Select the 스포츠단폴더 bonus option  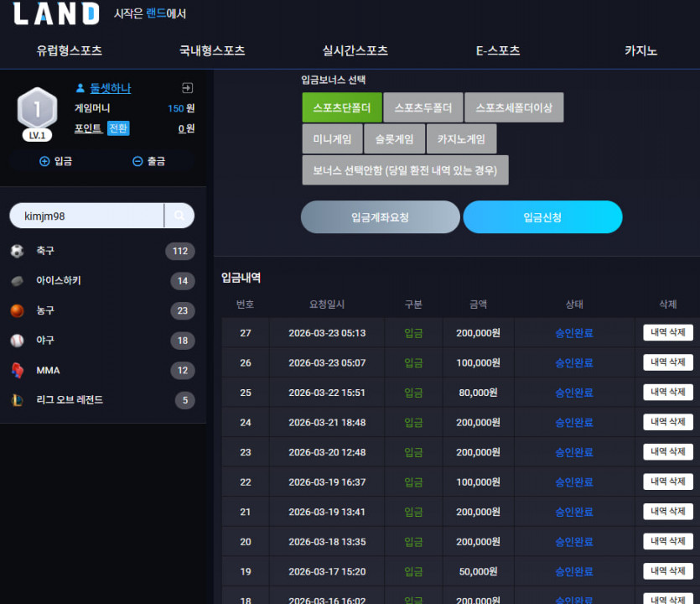342,107
